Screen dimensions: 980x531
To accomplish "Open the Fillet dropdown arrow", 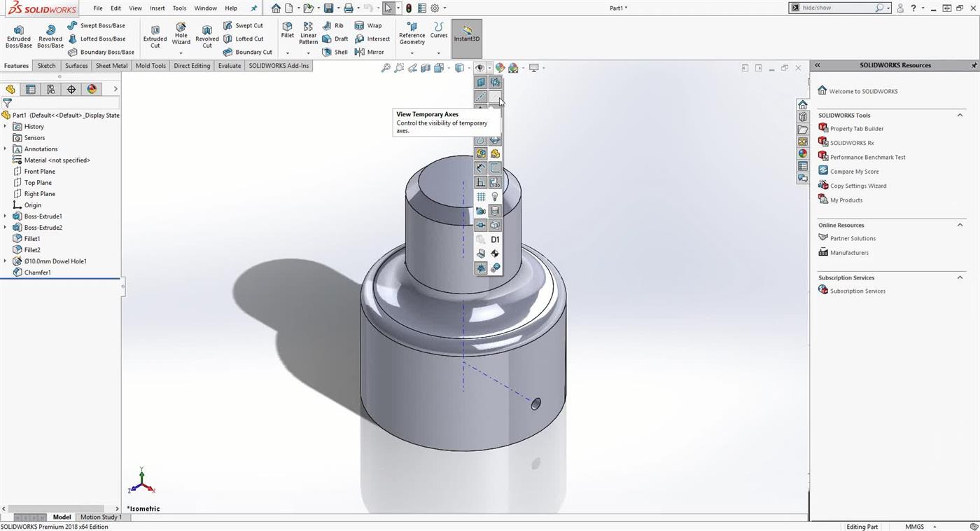I will click(x=287, y=53).
